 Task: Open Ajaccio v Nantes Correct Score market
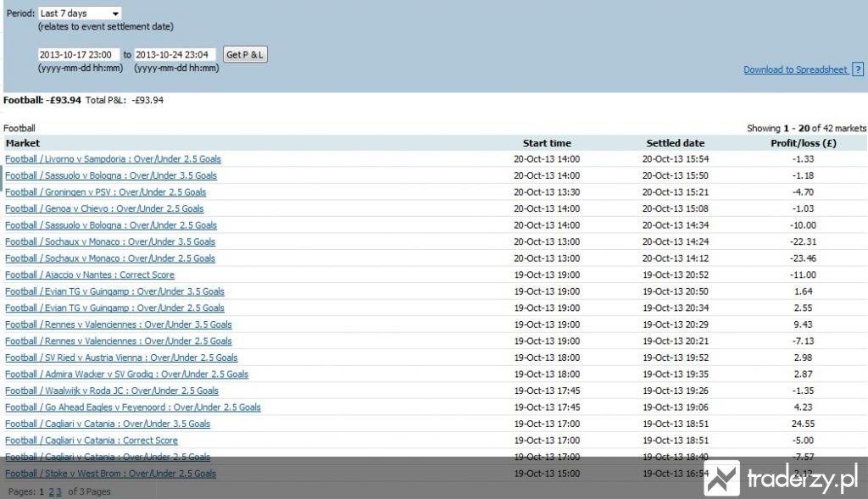(90, 275)
